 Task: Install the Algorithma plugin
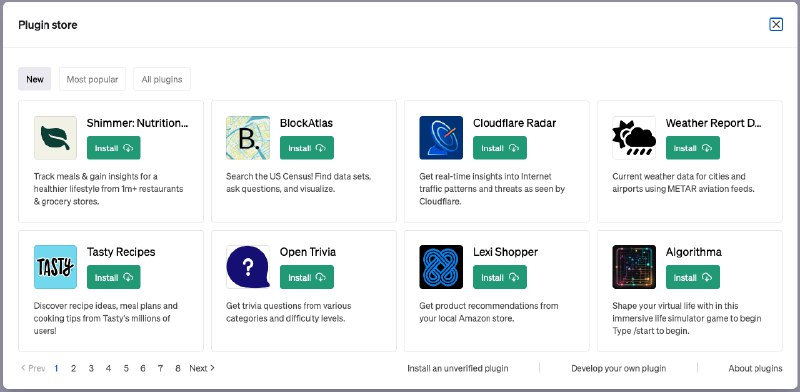click(693, 277)
